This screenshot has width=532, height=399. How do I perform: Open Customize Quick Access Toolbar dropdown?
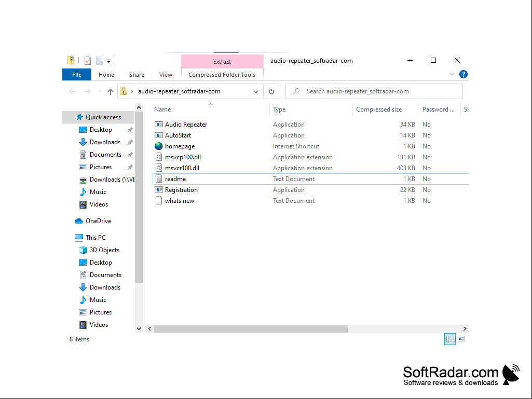(108, 61)
